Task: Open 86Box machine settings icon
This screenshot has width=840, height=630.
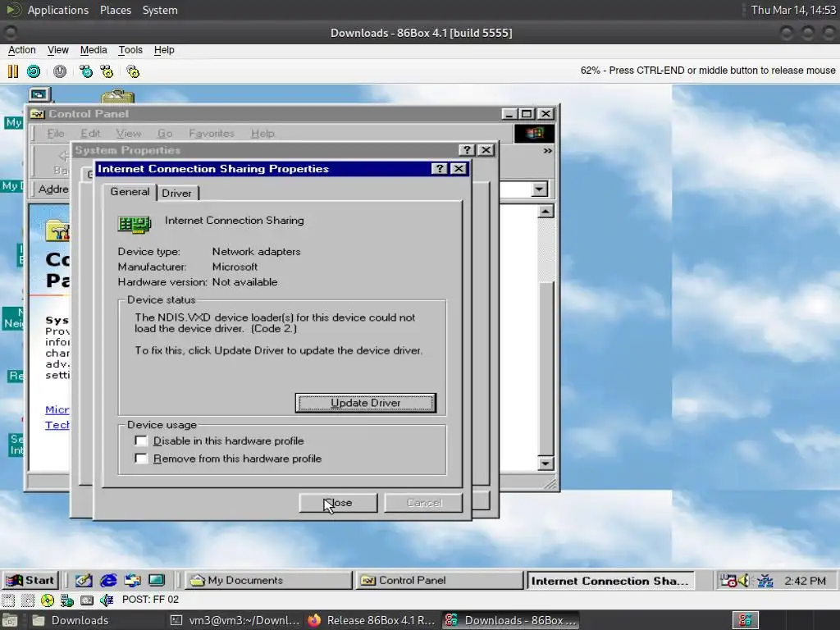Action: tap(133, 71)
